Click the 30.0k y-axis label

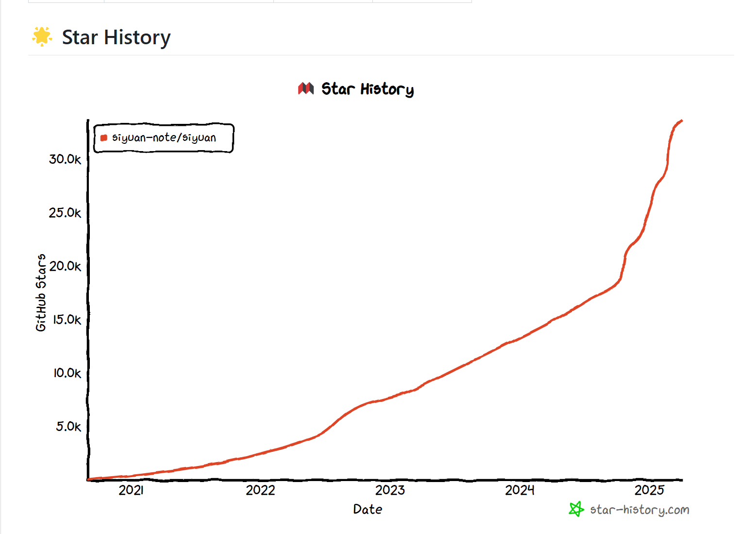click(x=65, y=159)
